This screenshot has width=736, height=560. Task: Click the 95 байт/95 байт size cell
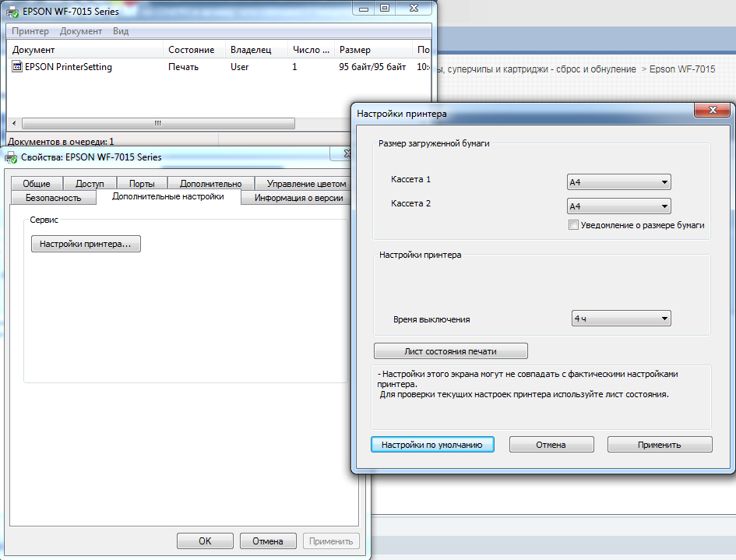coord(372,67)
